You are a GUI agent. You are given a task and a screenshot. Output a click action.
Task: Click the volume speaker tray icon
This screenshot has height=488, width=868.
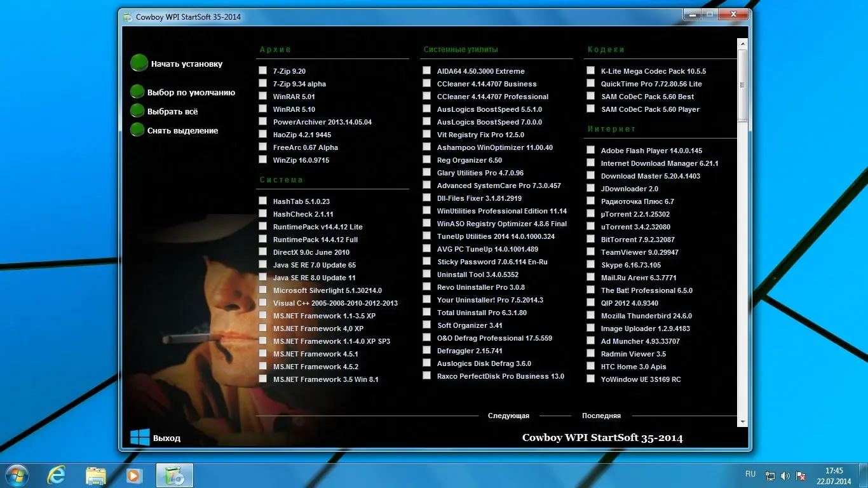(x=785, y=475)
